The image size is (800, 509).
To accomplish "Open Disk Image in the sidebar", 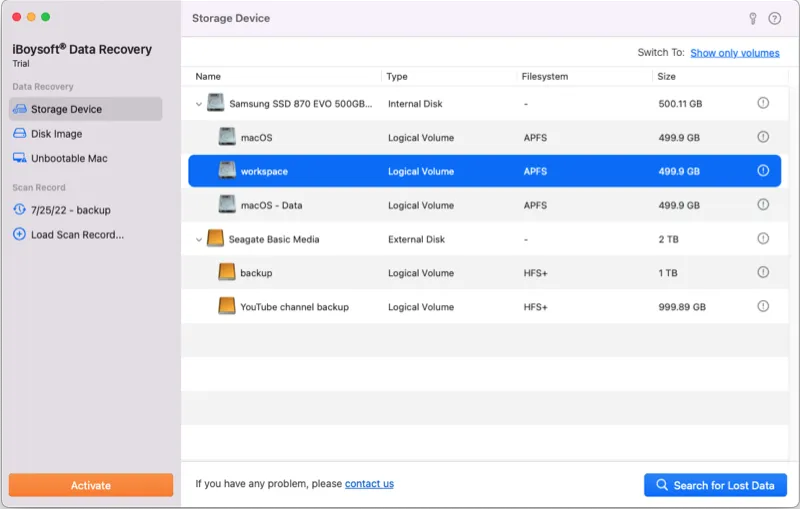I will [x=56, y=134].
